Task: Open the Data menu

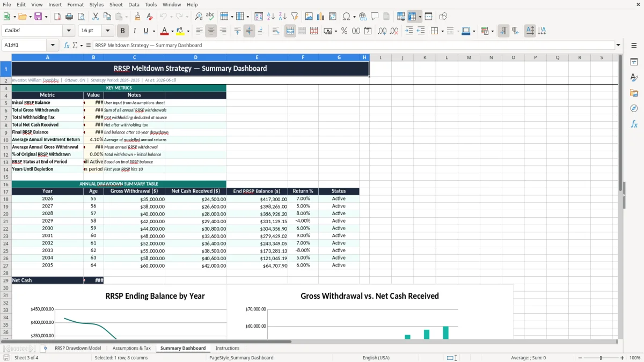Action: (134, 4)
